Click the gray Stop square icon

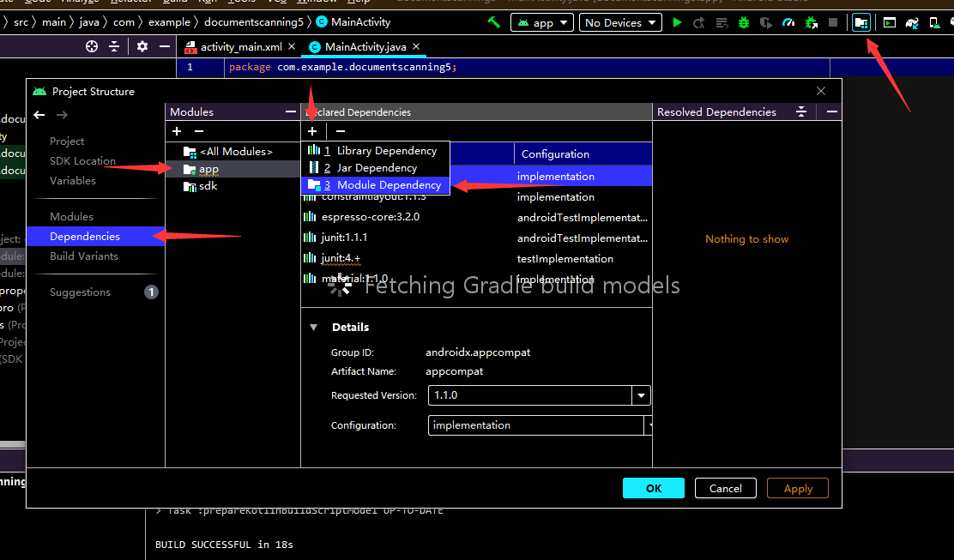(833, 22)
